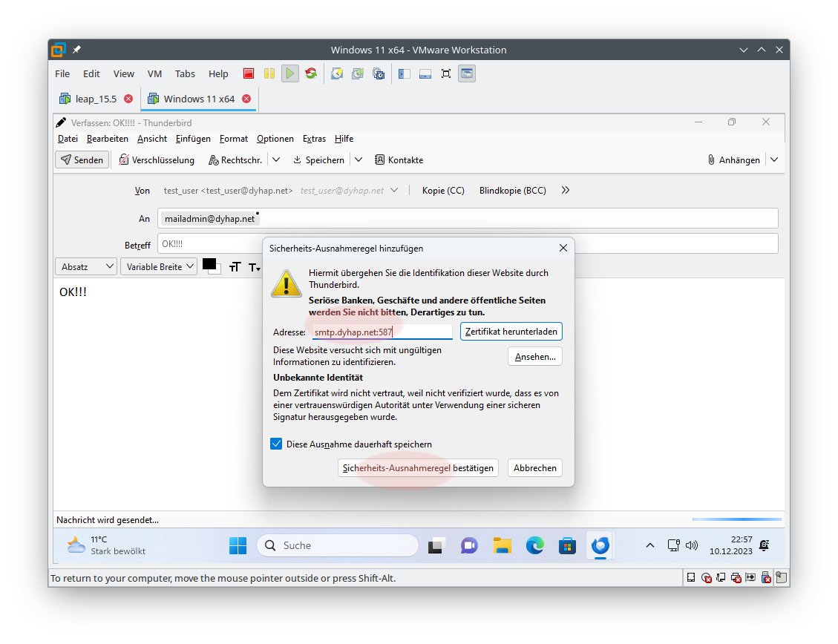Confirm with 'Sicherheits-Ausnahmeregel bestätigen'
The image size is (838, 644).
[x=418, y=467]
